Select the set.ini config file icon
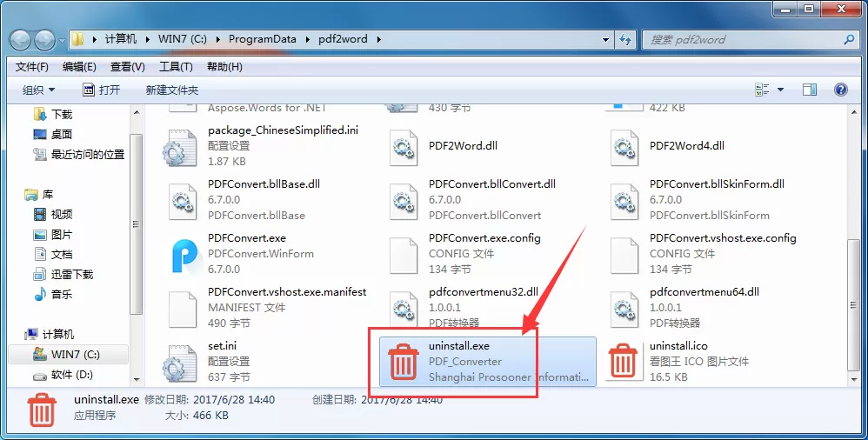 (180, 363)
